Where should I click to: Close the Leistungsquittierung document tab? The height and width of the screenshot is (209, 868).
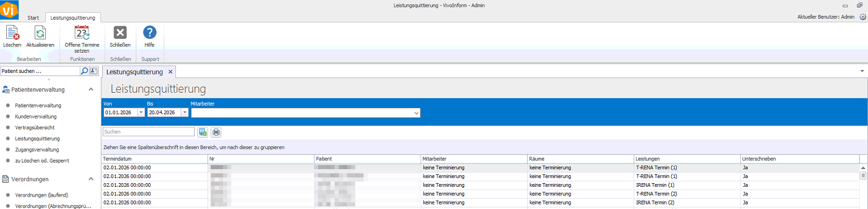[x=170, y=72]
